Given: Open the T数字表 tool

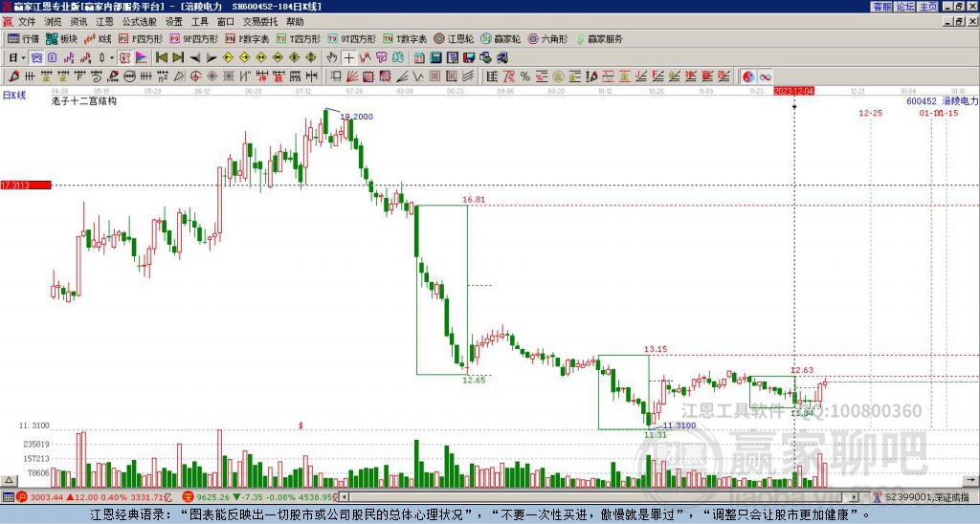Looking at the screenshot, I should 405,38.
